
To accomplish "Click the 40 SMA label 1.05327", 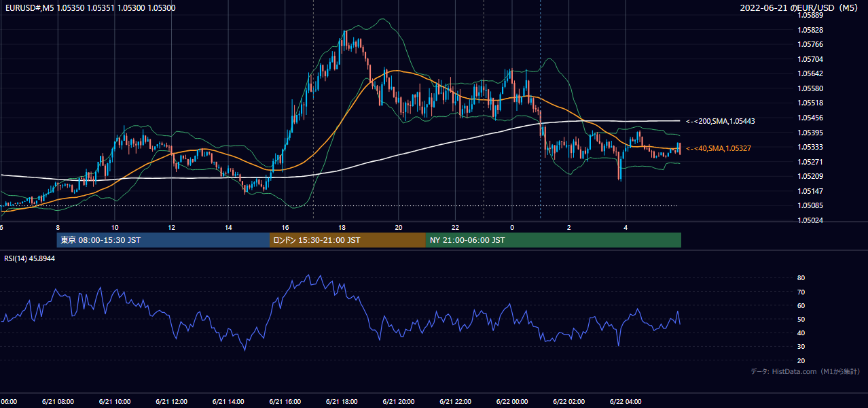I will pos(719,148).
